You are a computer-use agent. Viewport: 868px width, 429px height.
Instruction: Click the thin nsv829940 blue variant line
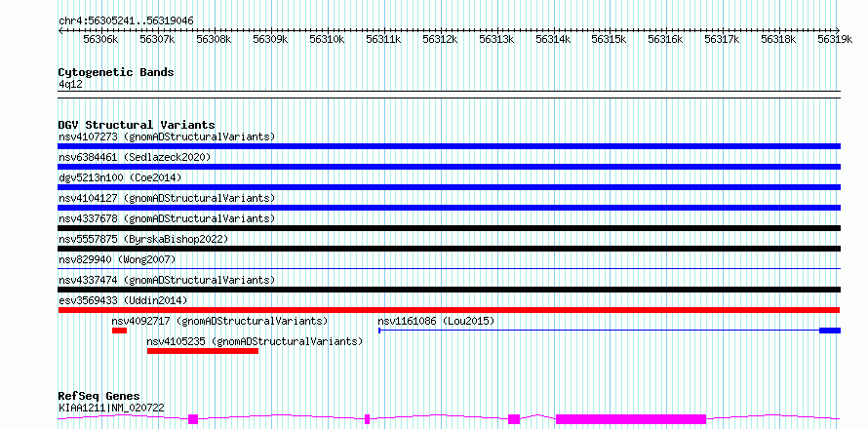click(x=449, y=269)
